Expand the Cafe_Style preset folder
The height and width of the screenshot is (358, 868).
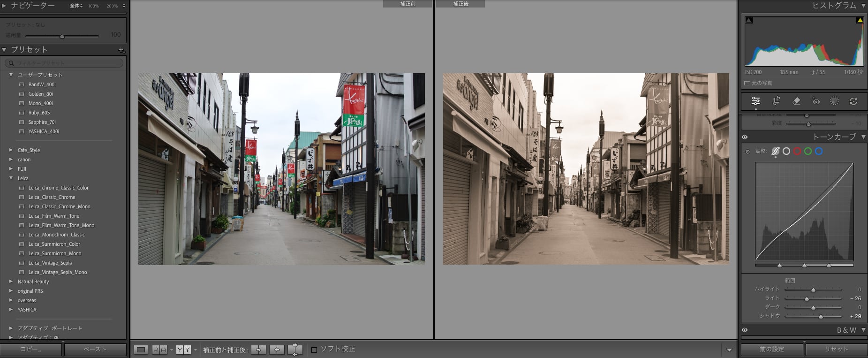pos(11,150)
